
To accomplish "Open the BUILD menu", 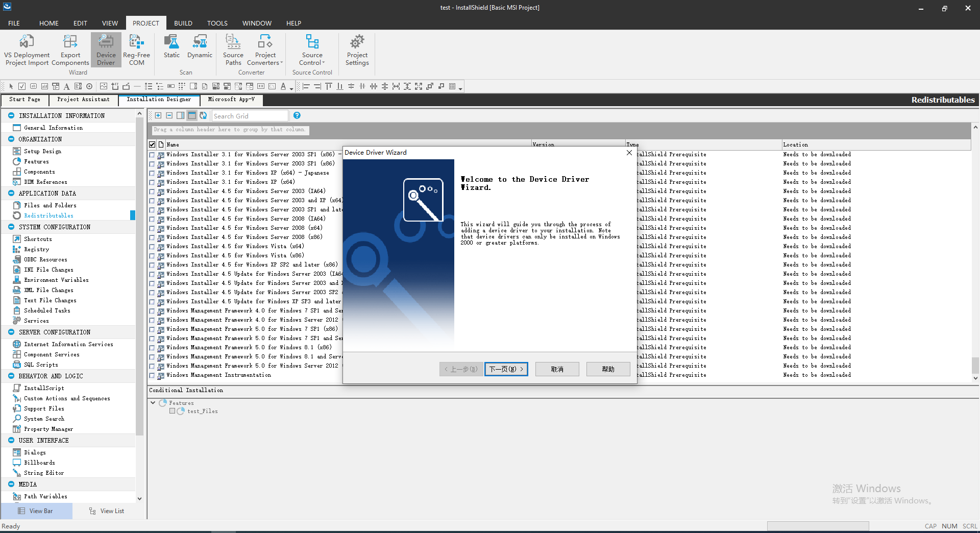I will click(x=183, y=23).
